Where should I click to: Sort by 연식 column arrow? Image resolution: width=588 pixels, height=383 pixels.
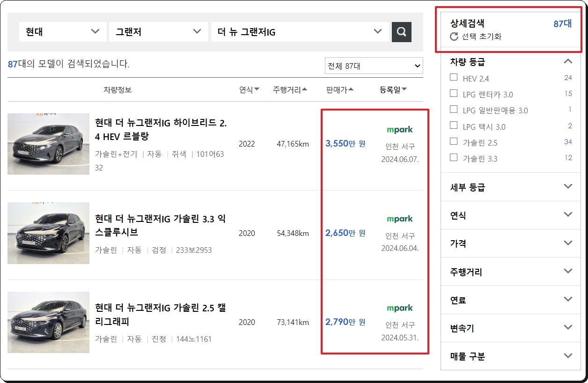tap(257, 89)
